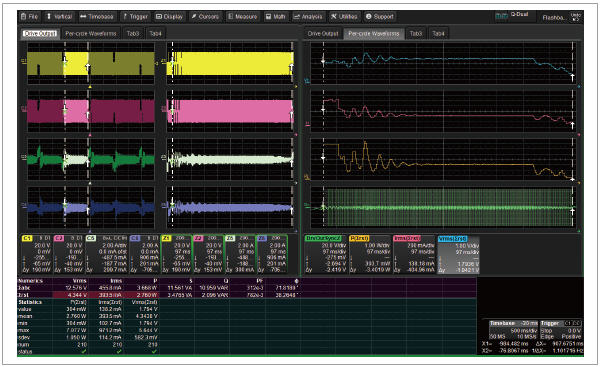Open the Math menu
Image resolution: width=600 pixels, height=367 pixels.
[x=276, y=16]
